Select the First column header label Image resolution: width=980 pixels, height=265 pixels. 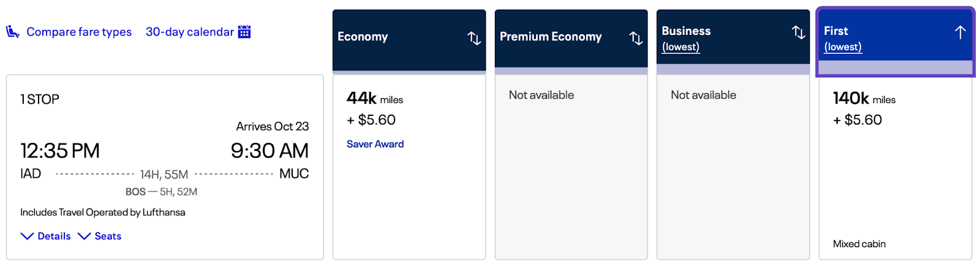pos(835,31)
